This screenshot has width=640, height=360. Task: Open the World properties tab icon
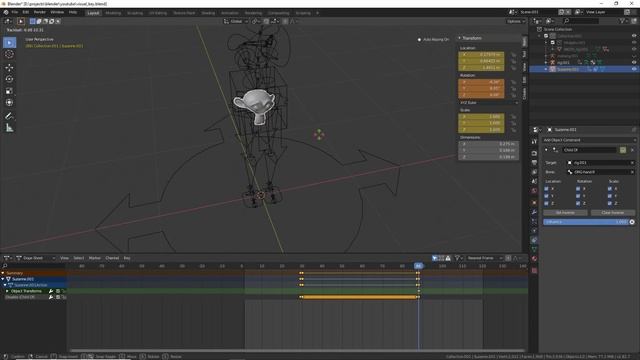(x=534, y=190)
